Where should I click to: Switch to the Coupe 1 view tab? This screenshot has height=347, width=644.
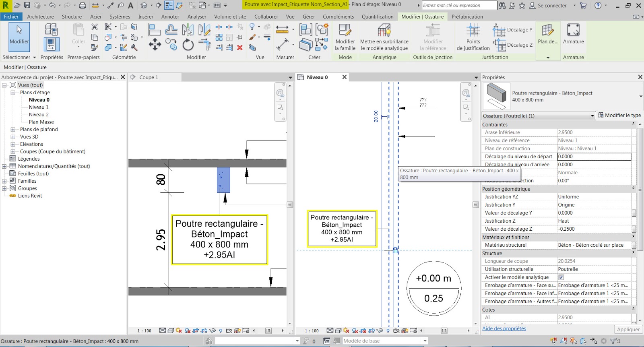(x=149, y=77)
